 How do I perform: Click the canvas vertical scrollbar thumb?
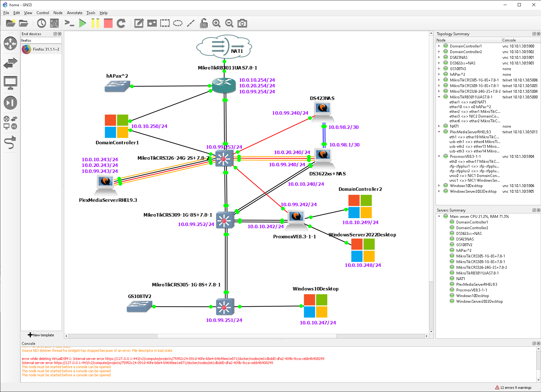point(431,158)
